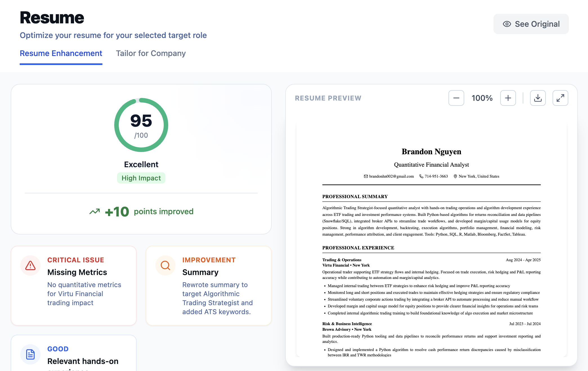Toggle See Original view
The height and width of the screenshot is (371, 588).
[x=531, y=24]
